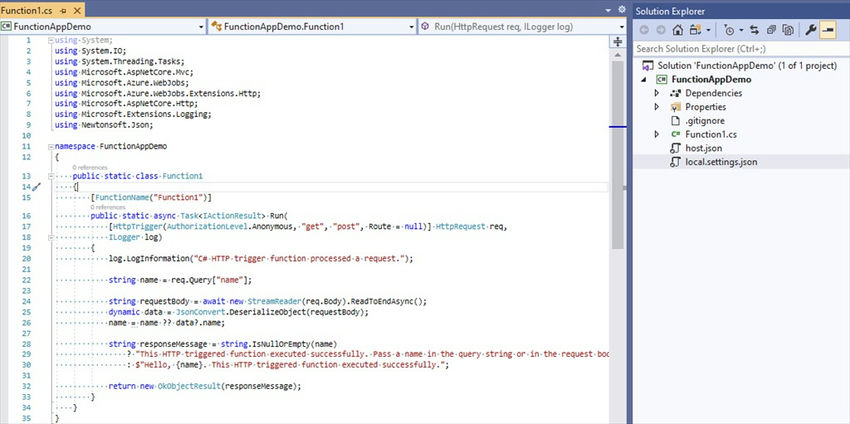
Task: Click 'AuthorizationLevel' on line 17
Action: coord(208,227)
